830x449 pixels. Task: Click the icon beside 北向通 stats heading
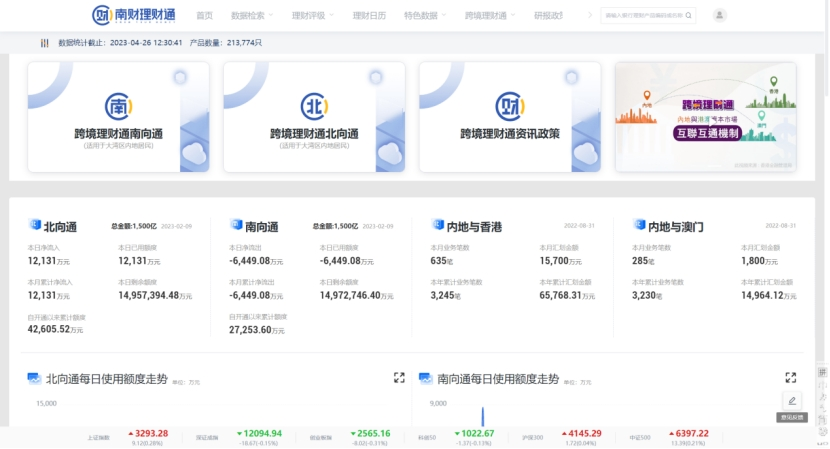point(34,225)
